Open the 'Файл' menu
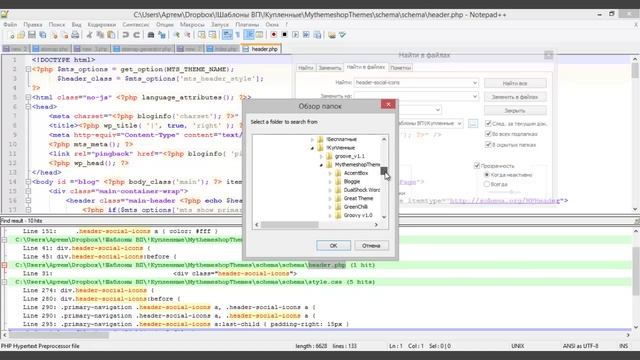This screenshot has width=640, height=360. [x=10, y=24]
